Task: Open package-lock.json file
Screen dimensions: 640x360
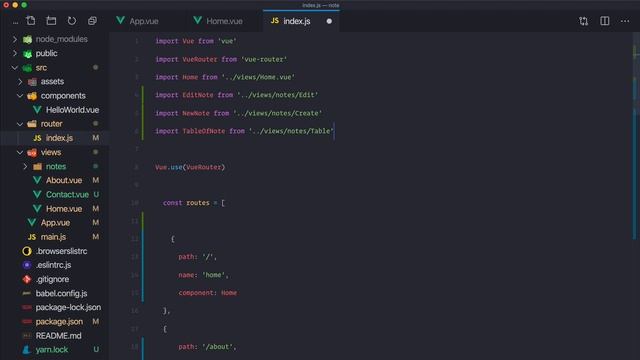Action: pos(68,307)
